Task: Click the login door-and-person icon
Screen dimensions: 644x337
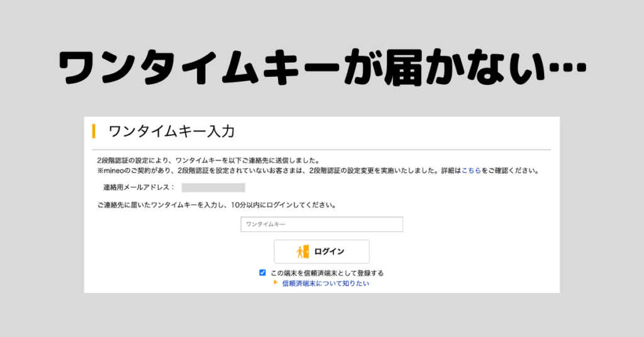Action: [x=303, y=251]
